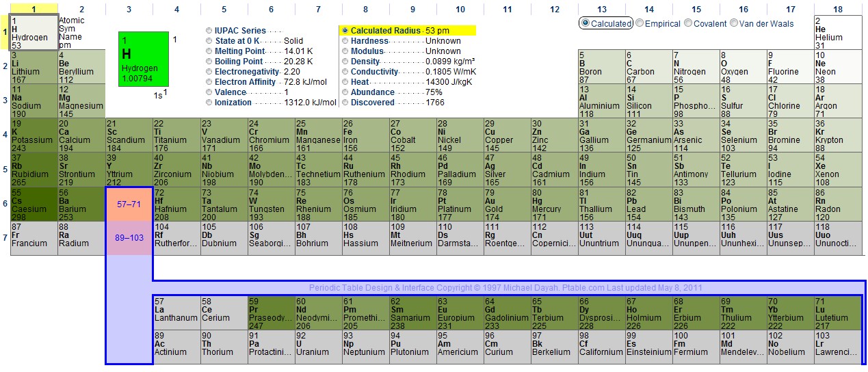This screenshot has height=372, width=868.
Task: Select the Oxygen element cell
Action: click(x=743, y=67)
